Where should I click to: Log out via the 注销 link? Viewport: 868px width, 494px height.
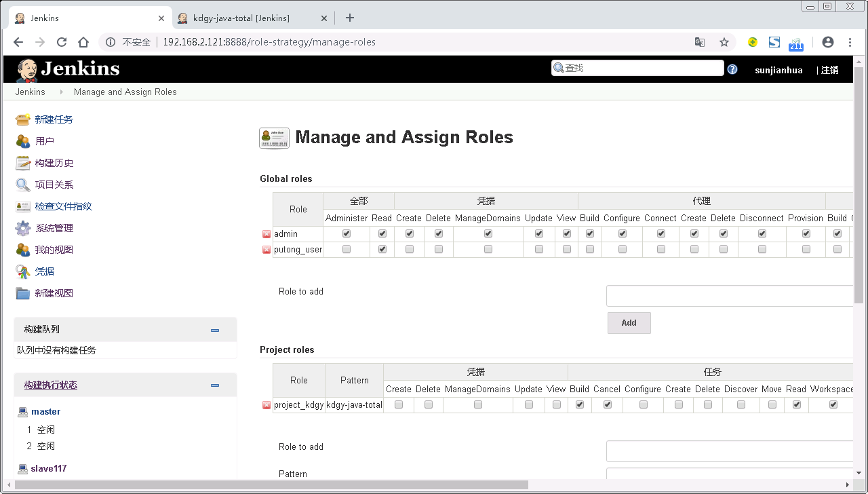pos(830,70)
